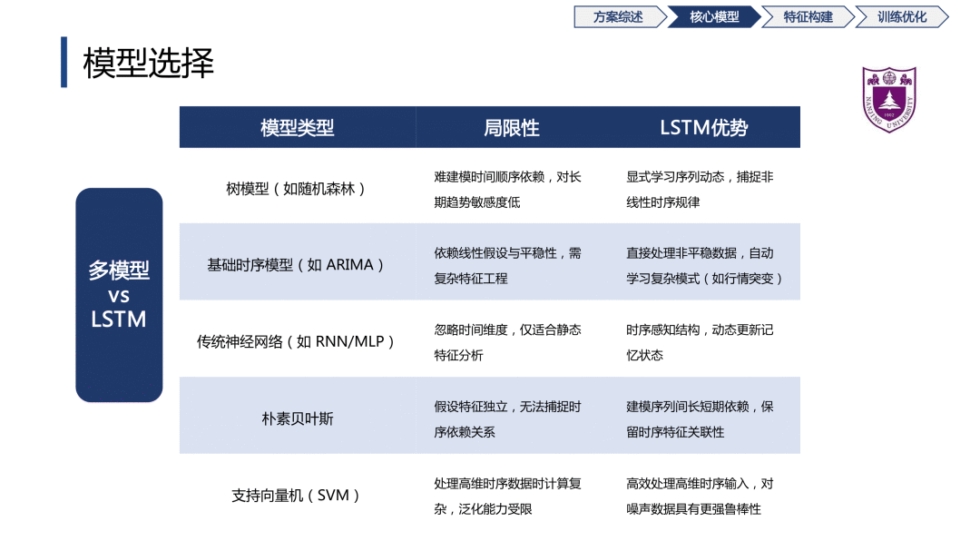Click the 模型选择 slide title
Viewport: 980px width, 551px height.
point(148,63)
